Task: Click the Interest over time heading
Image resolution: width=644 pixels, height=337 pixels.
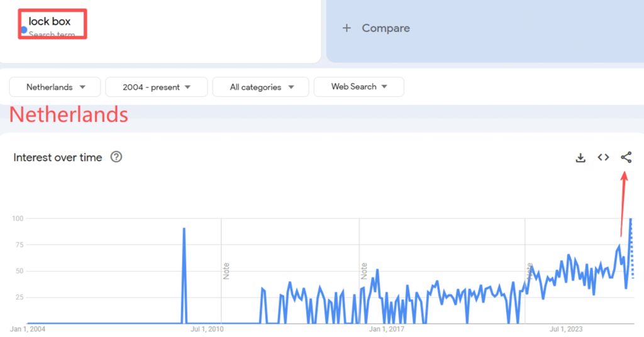Action: [58, 157]
